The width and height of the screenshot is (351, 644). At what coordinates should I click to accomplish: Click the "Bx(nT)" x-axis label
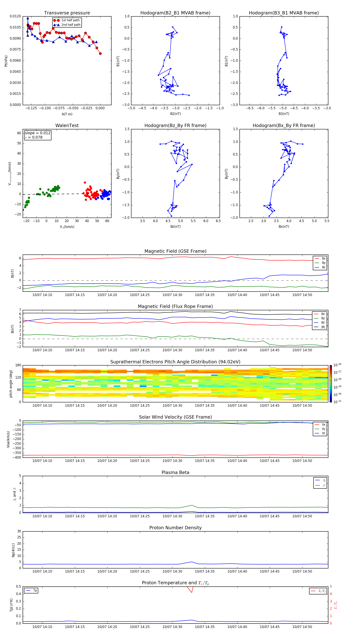point(284,227)
